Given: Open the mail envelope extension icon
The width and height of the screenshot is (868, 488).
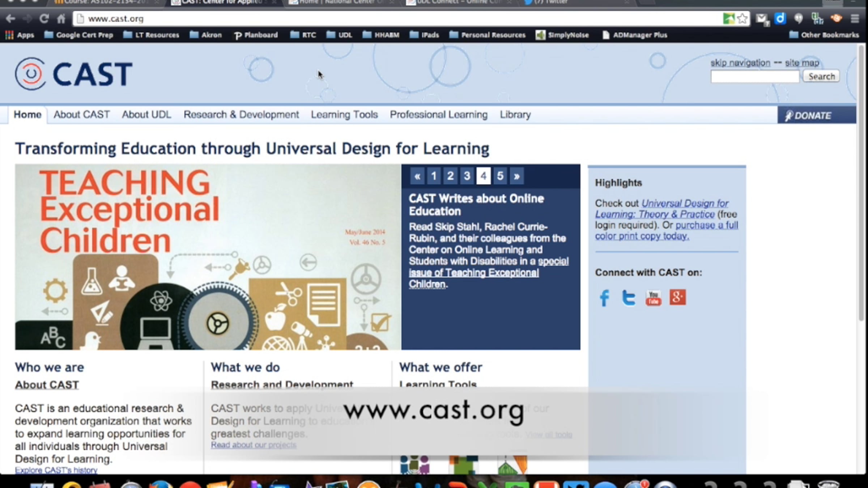Looking at the screenshot, I should [762, 19].
